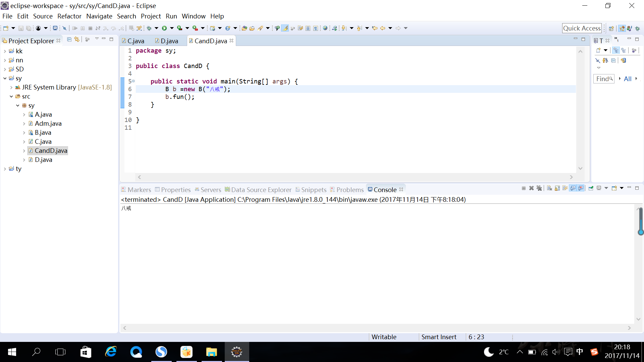Toggle Show Console on standard error change
Image resolution: width=644 pixels, height=362 pixels.
tap(581, 188)
